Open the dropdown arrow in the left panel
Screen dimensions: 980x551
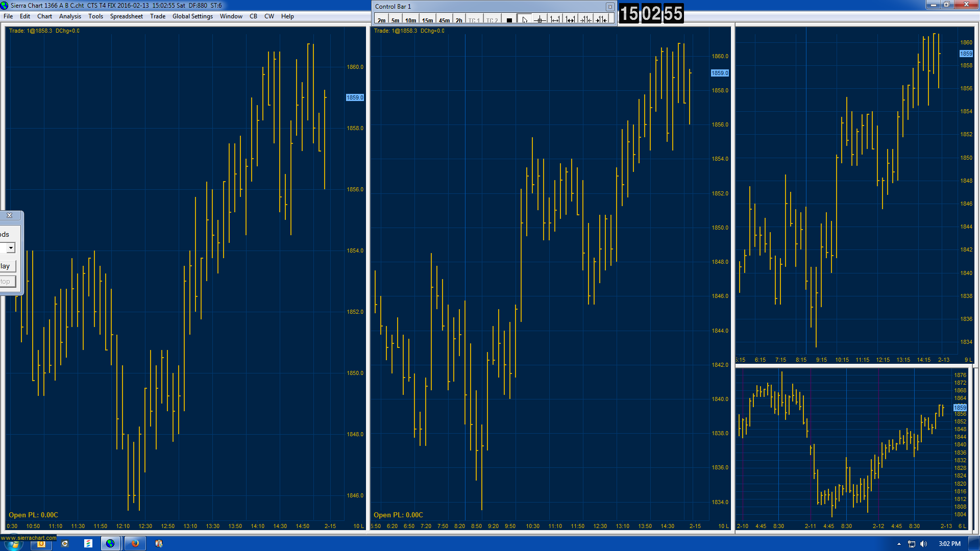click(11, 248)
